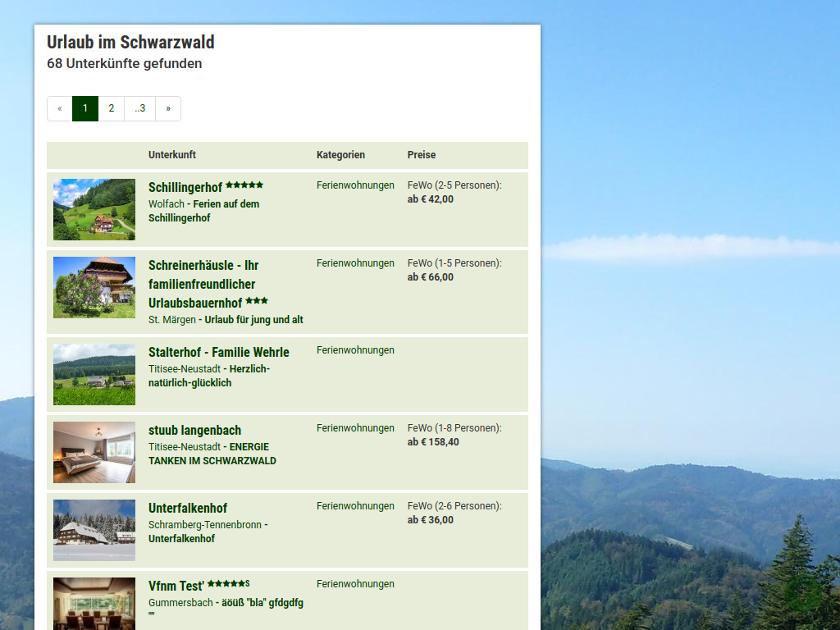Go to previous page with « arrow
Viewport: 840px width, 630px height.
(x=59, y=108)
